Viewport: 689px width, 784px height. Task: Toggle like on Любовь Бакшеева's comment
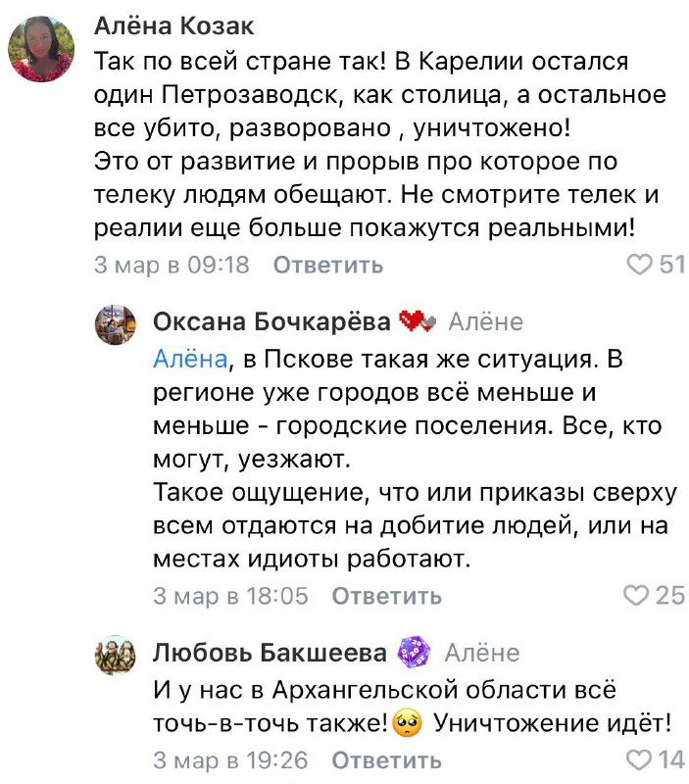(639, 759)
